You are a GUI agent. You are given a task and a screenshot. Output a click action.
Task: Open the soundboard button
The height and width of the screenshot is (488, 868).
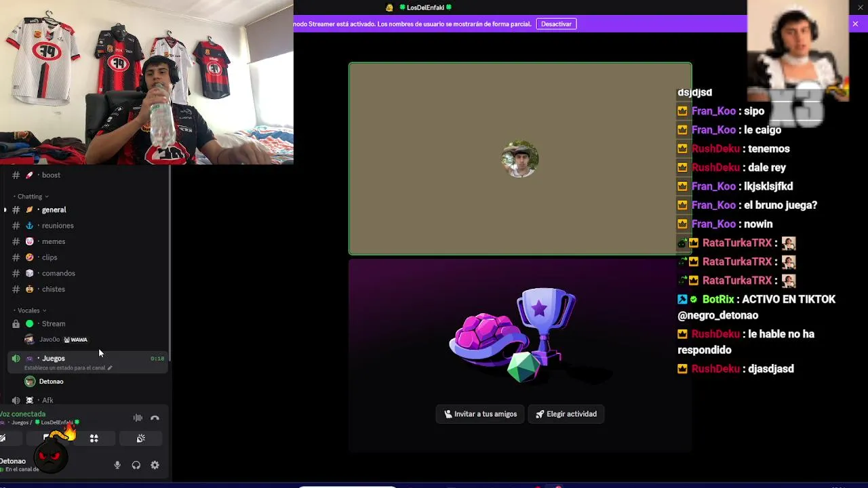[140, 439]
